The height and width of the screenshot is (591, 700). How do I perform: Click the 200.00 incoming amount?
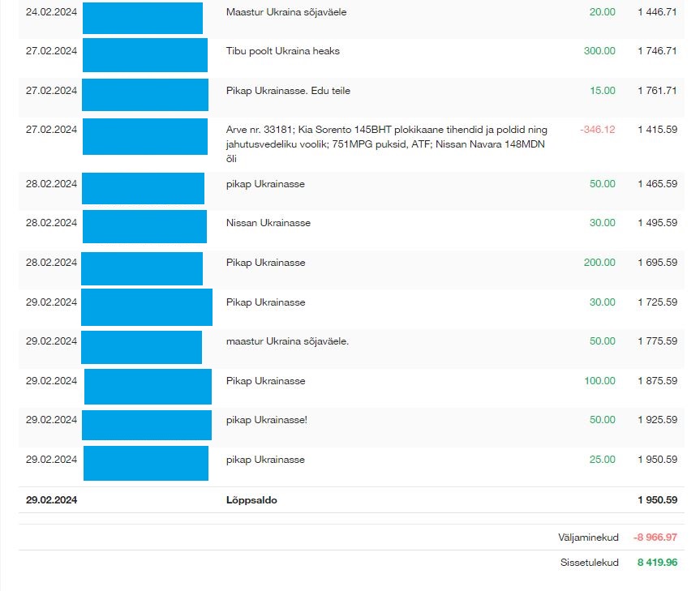tap(599, 263)
